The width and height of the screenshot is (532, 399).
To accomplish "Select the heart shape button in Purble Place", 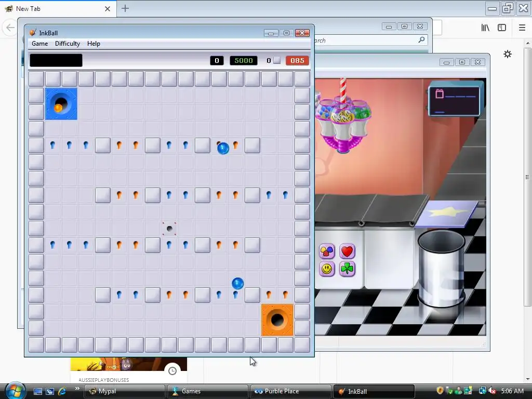I will pyautogui.click(x=347, y=251).
